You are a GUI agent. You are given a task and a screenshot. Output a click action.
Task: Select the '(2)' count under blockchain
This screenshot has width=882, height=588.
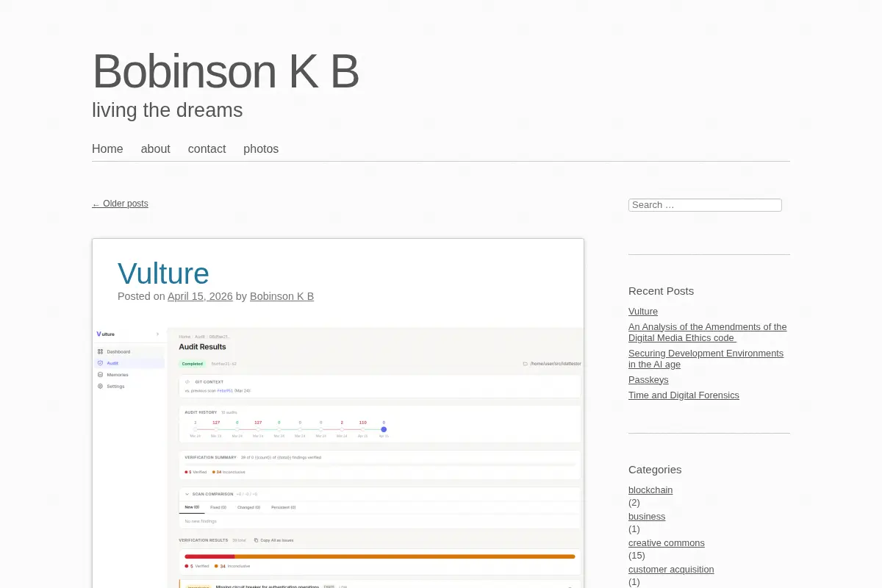click(x=634, y=503)
